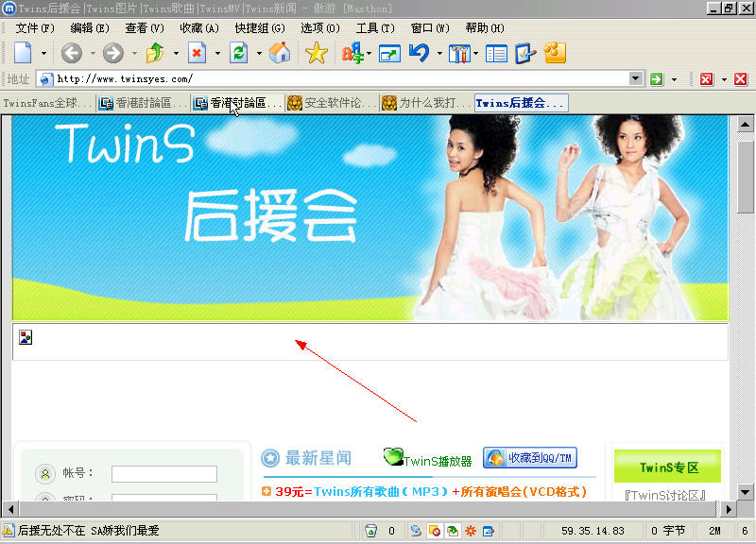Click the recycle bin icon in status bar

[x=370, y=531]
